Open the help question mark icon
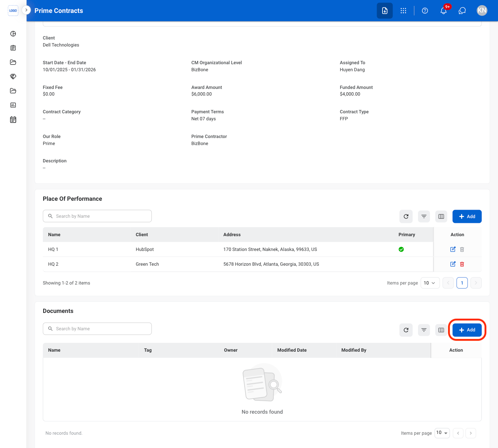This screenshot has width=498, height=448. 425,11
